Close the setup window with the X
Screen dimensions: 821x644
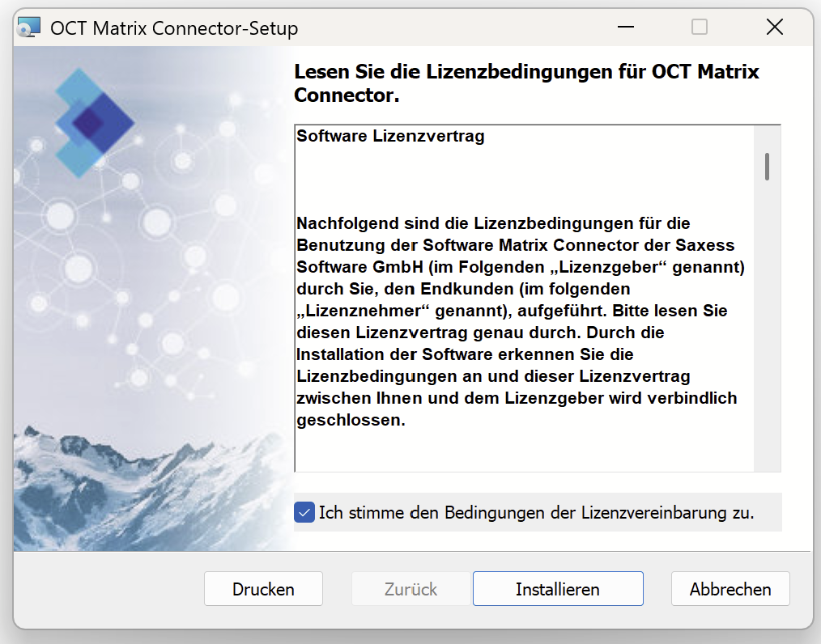click(774, 28)
